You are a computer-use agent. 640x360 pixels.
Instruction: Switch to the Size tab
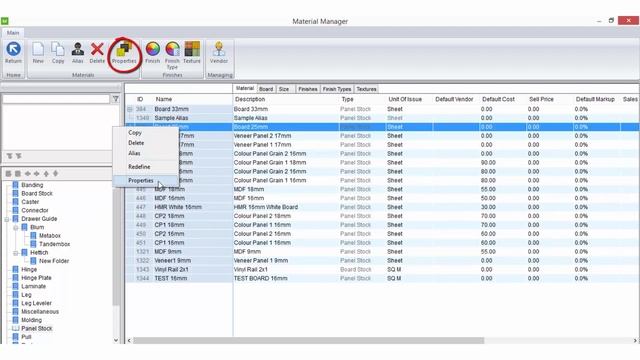click(284, 89)
